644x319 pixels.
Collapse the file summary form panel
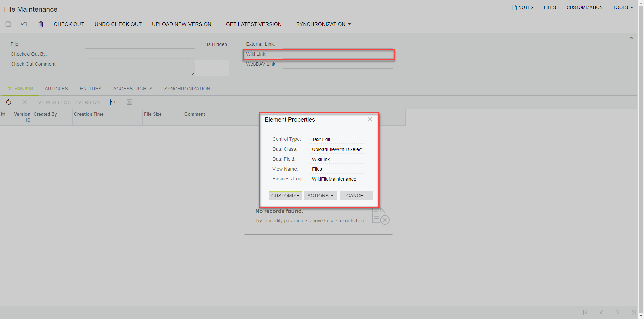(631, 38)
